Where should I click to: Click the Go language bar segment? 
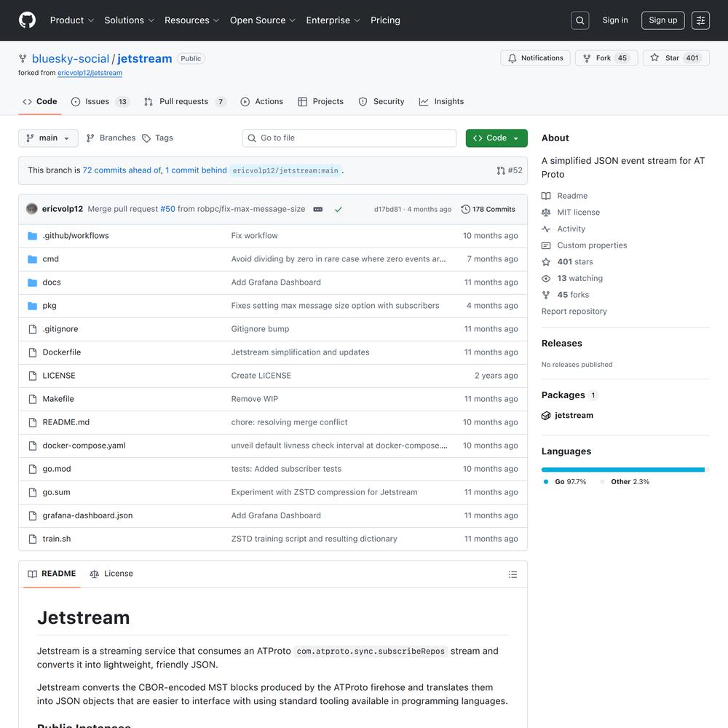[x=622, y=470]
